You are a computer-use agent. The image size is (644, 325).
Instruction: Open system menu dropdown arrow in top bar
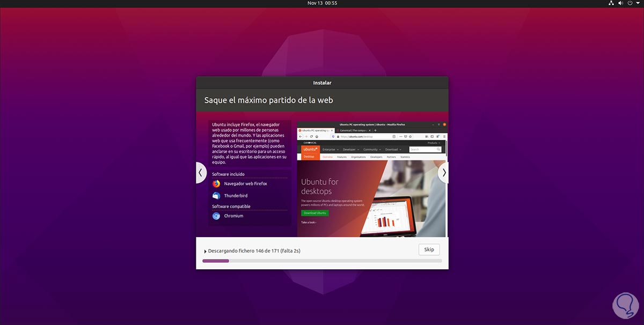tap(638, 3)
